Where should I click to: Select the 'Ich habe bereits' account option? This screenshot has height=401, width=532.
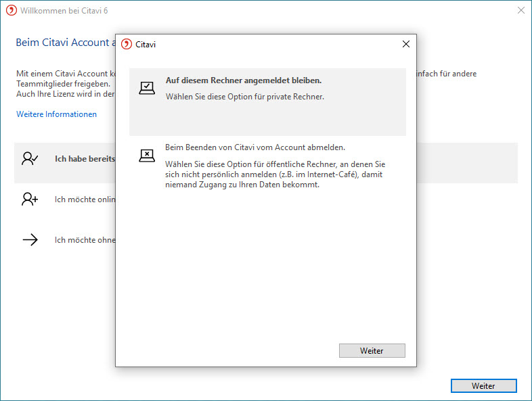[x=85, y=159]
